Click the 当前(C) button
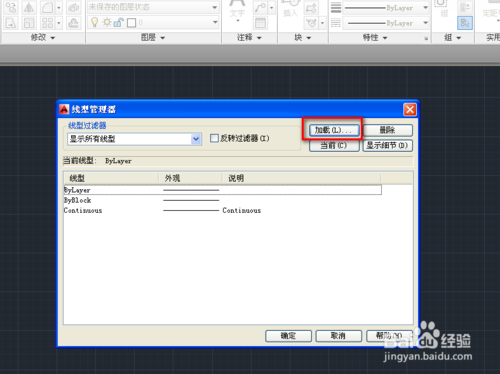Screen dimensions: 500x374 coord(334,146)
